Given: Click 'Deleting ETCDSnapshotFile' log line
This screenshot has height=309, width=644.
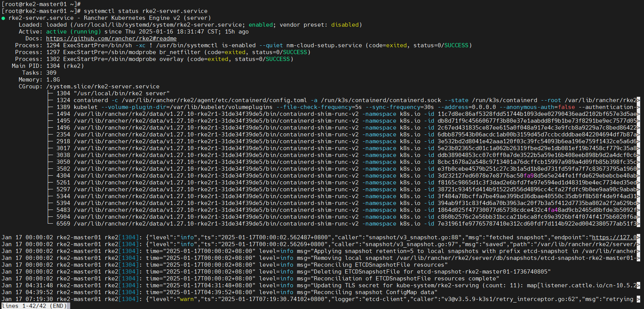Looking at the screenshot, I should tap(276, 272).
